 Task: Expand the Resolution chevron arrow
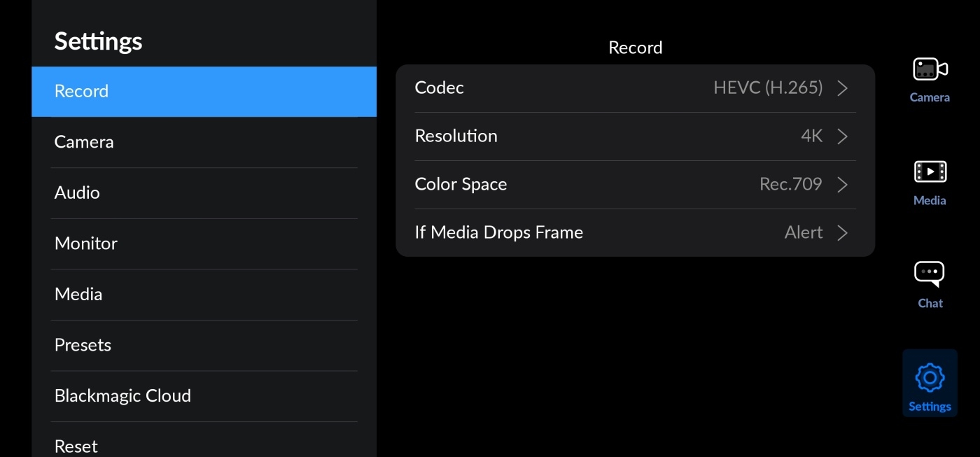click(x=843, y=136)
